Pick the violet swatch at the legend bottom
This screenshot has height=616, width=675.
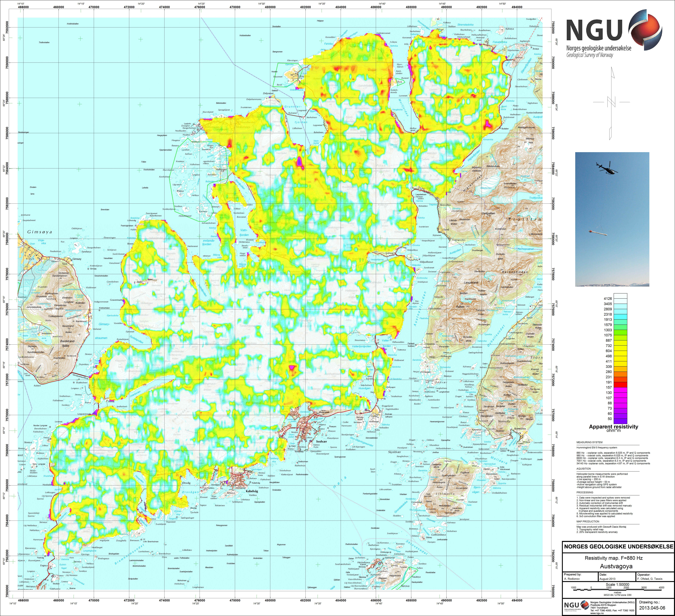tap(620, 421)
